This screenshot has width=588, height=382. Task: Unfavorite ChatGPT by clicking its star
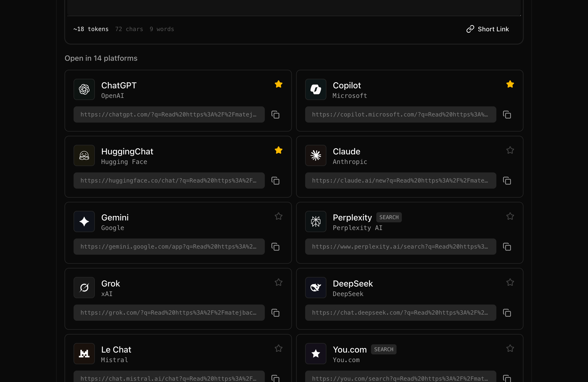tap(278, 84)
